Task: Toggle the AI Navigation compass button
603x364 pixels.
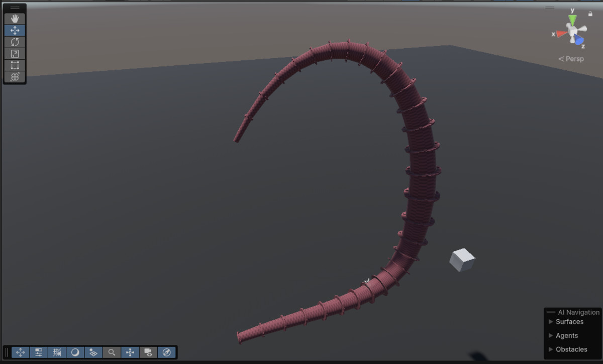Action: [x=166, y=352]
